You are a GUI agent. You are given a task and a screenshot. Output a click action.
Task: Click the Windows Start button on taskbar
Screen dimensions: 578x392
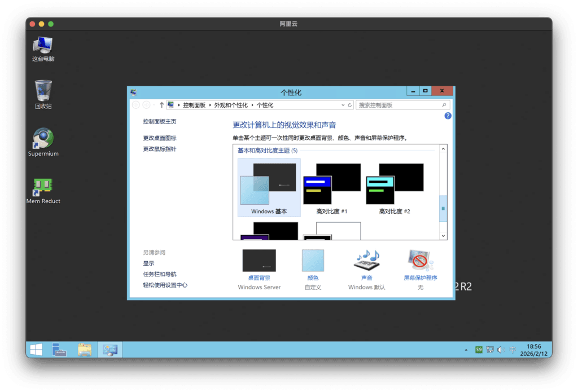[37, 350]
